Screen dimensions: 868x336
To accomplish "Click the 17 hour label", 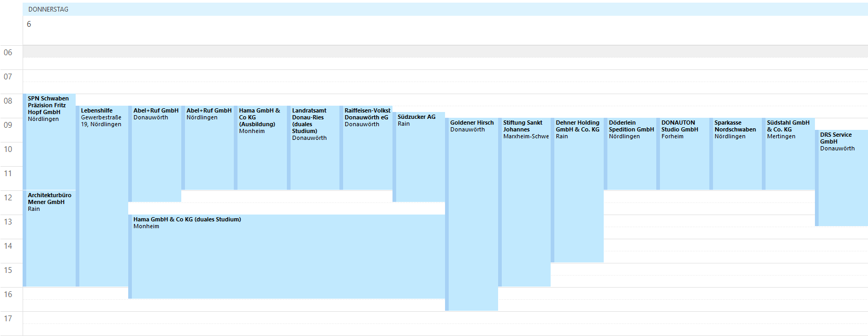I will (x=8, y=319).
